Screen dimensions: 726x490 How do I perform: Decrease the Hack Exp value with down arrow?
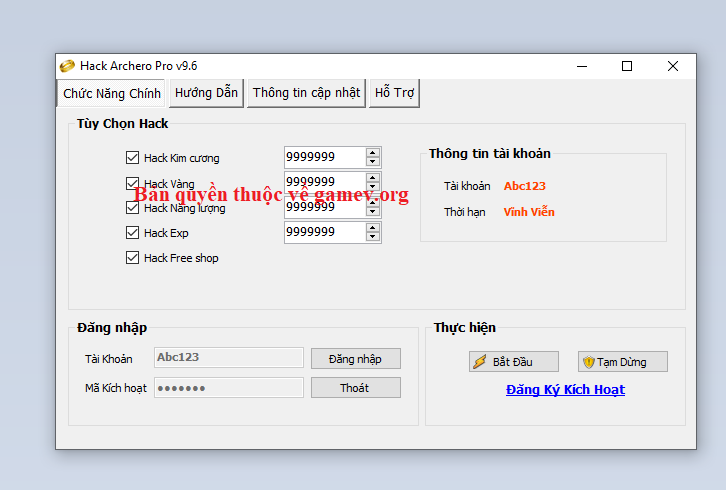[373, 237]
